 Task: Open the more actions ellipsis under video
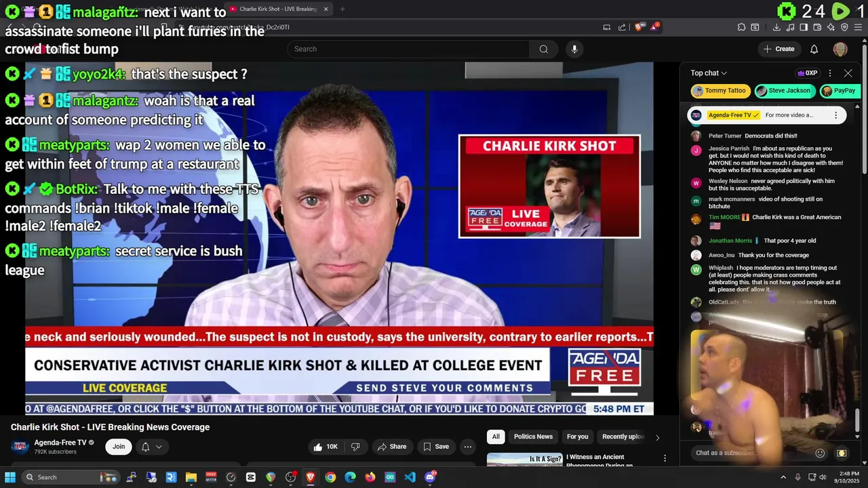coord(467,447)
